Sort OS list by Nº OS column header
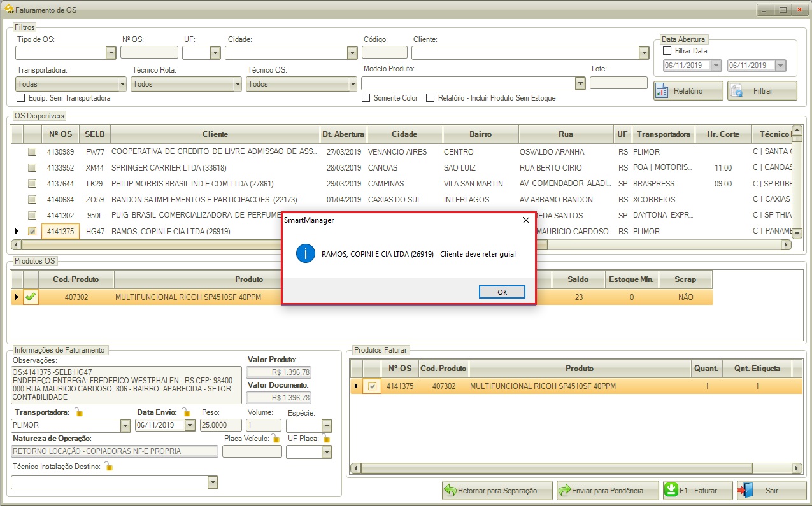Screen dimensions: 812x506 click(x=61, y=134)
